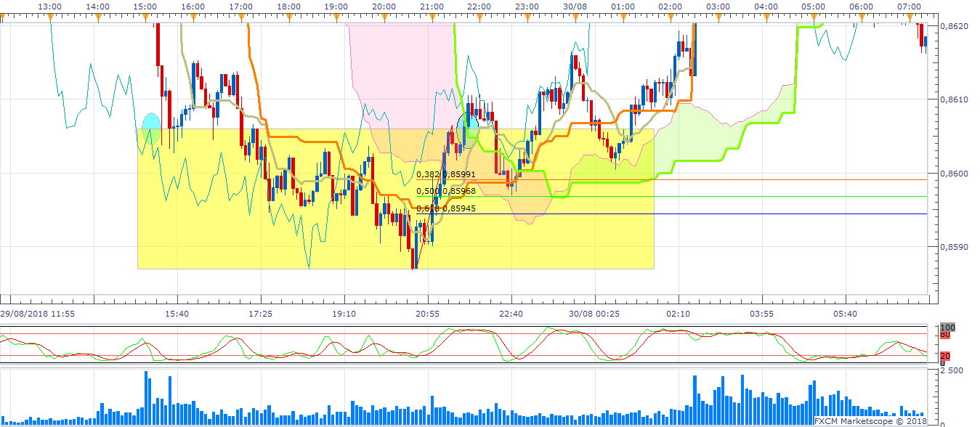This screenshot has width=980, height=427.
Task: Select the 20:00 time label on top axis
Action: click(384, 7)
